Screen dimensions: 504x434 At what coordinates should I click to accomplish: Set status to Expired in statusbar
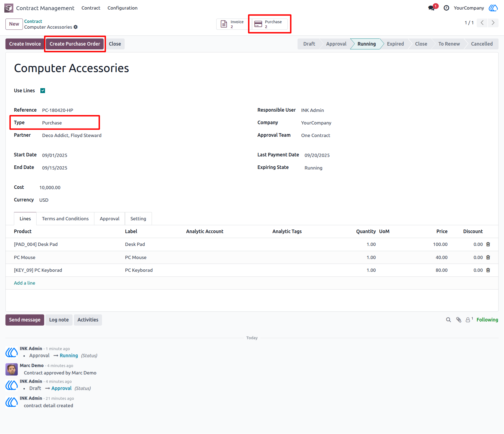click(x=395, y=44)
